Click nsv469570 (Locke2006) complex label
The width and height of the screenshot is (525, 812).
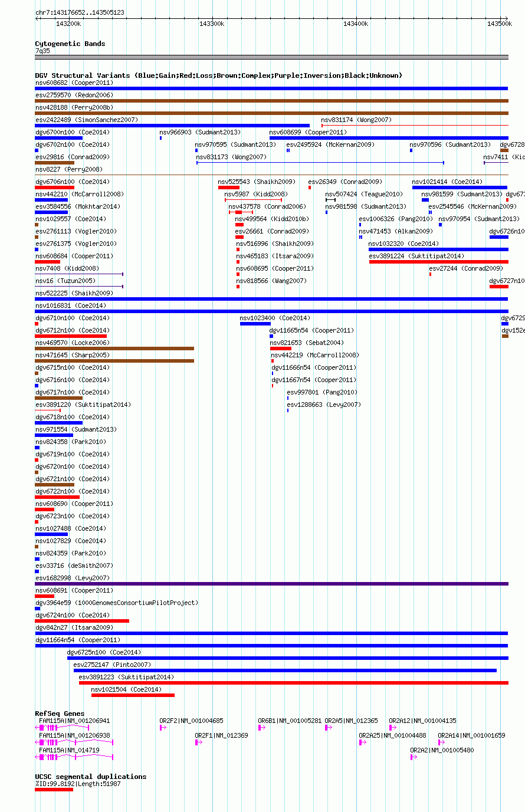tap(72, 343)
